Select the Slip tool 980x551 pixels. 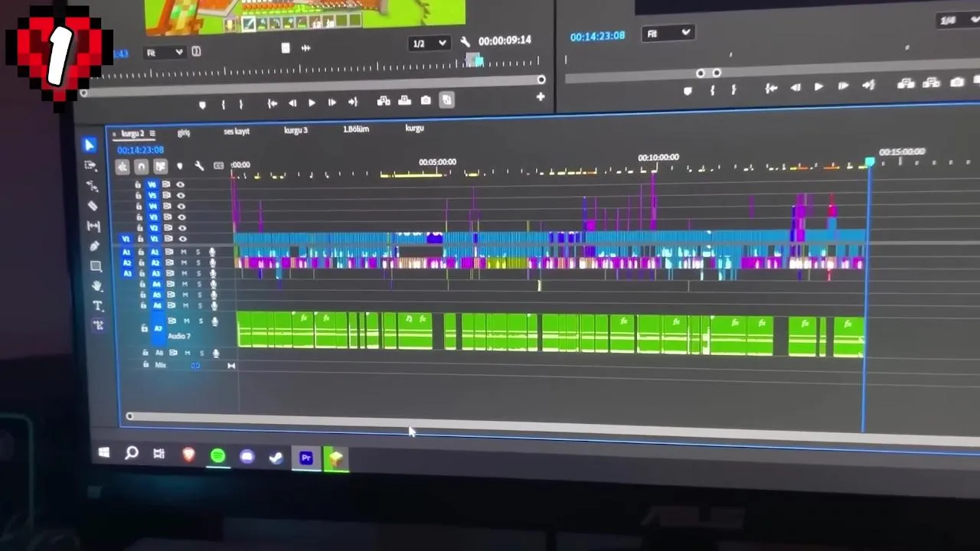[x=93, y=227]
